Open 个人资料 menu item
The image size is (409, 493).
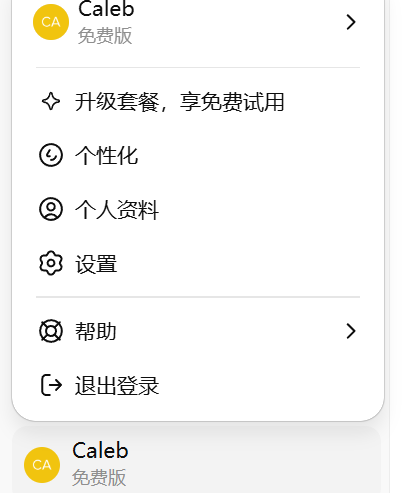click(198, 209)
